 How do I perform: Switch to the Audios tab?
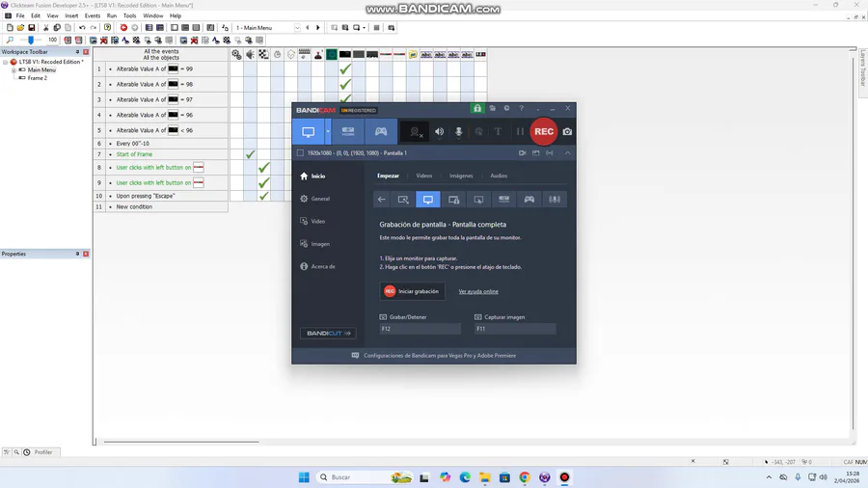499,176
